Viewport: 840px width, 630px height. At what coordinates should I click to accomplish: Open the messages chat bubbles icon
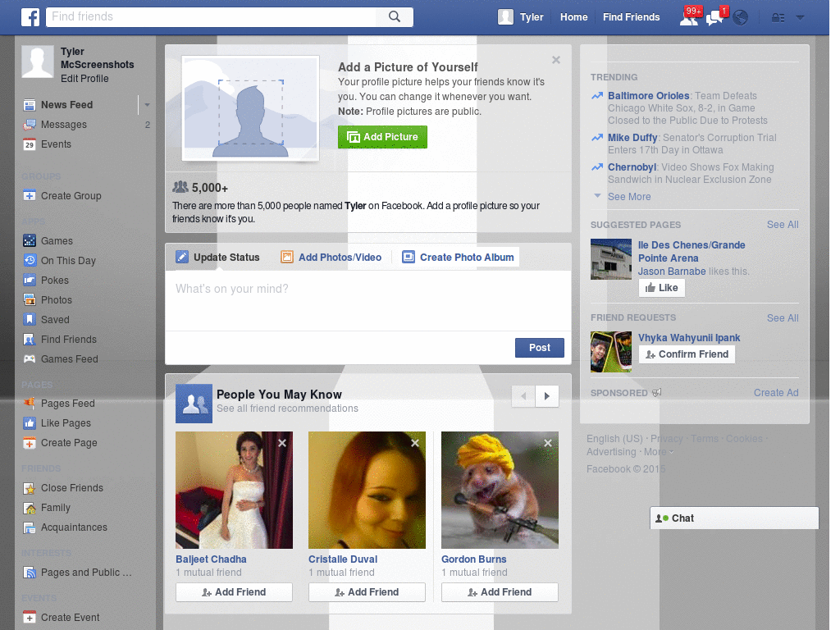click(715, 17)
